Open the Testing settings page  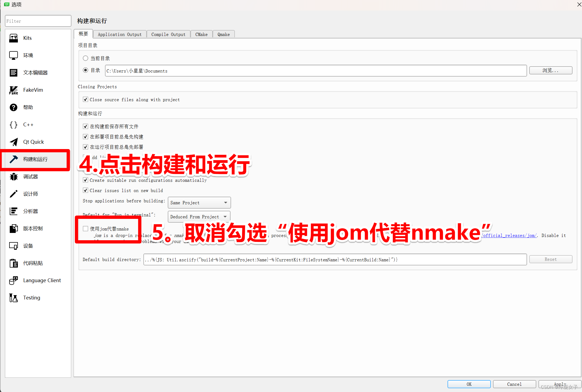[x=32, y=298]
